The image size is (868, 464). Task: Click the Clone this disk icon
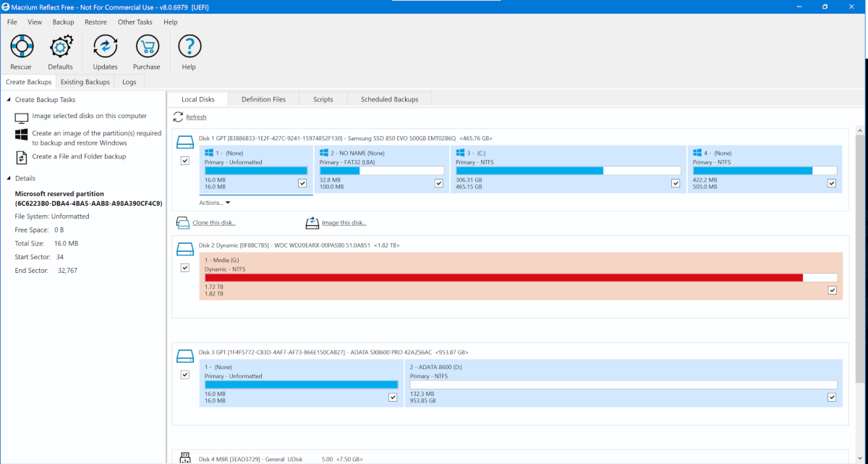click(184, 222)
